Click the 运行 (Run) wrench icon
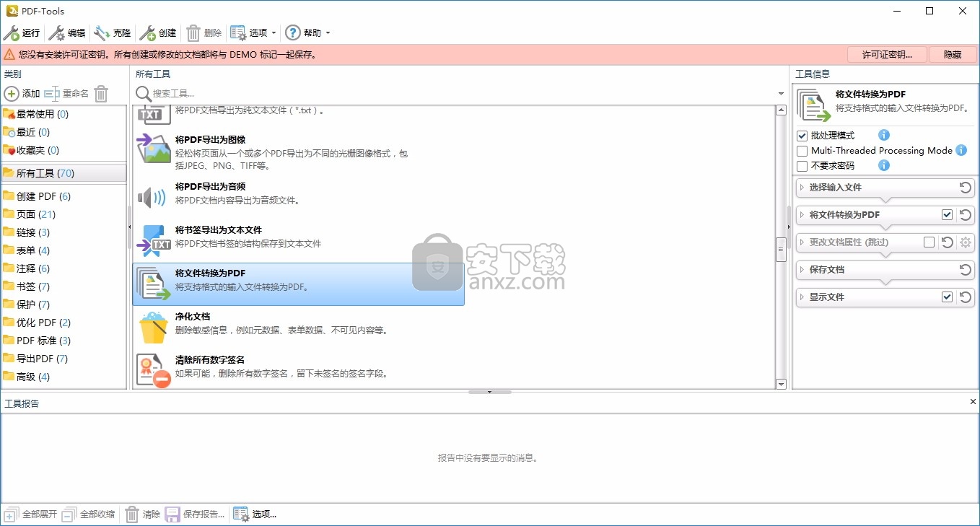This screenshot has height=526, width=980. (12, 32)
